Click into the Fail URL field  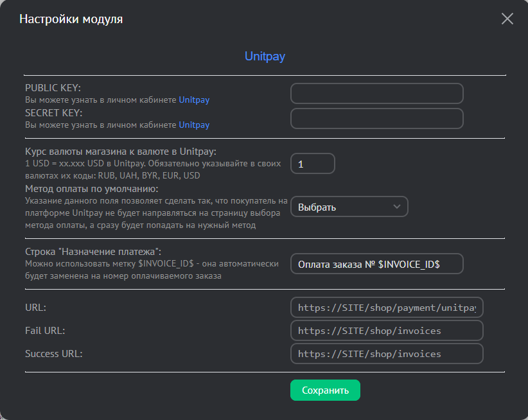click(386, 331)
